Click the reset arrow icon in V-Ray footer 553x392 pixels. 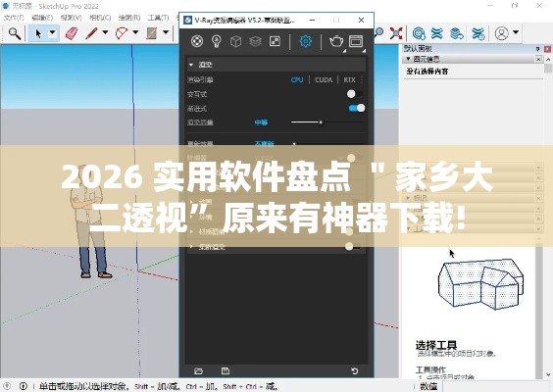point(354,370)
